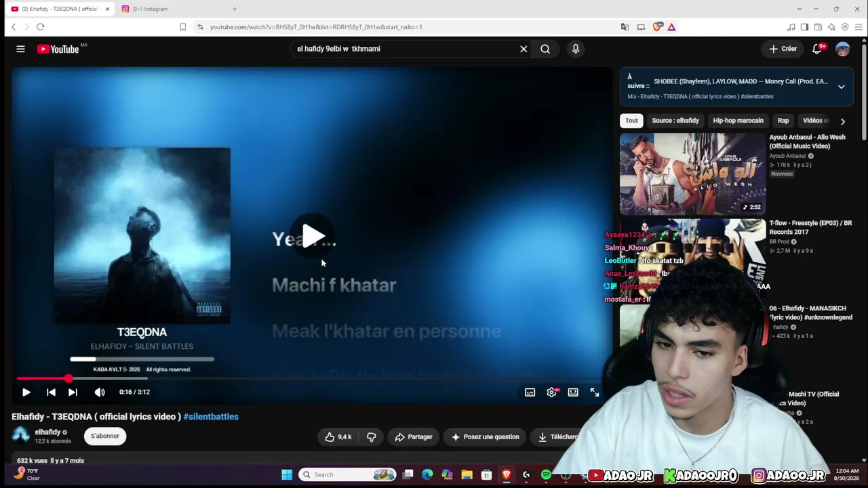
Task: Open the YouTube guide hamburger menu
Action: (20, 49)
